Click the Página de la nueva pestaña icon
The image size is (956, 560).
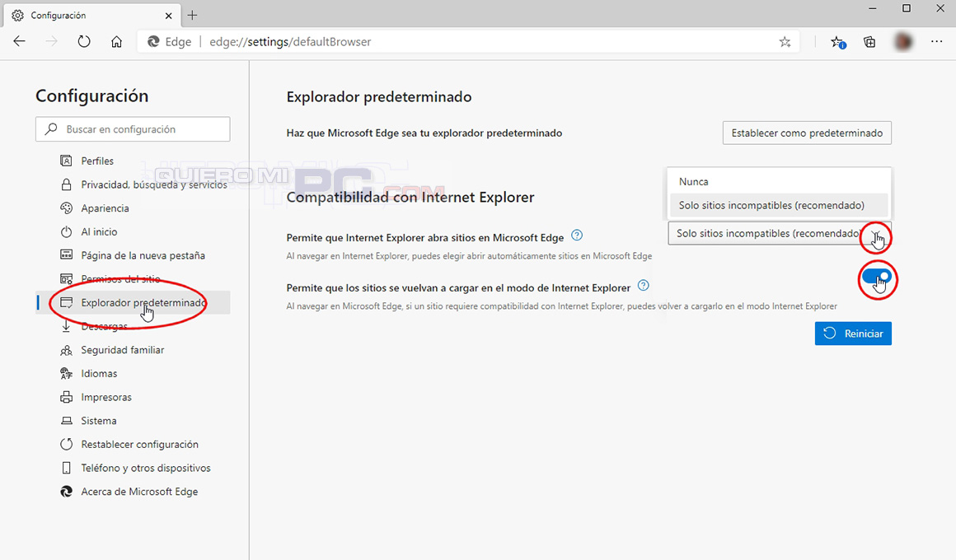(66, 254)
